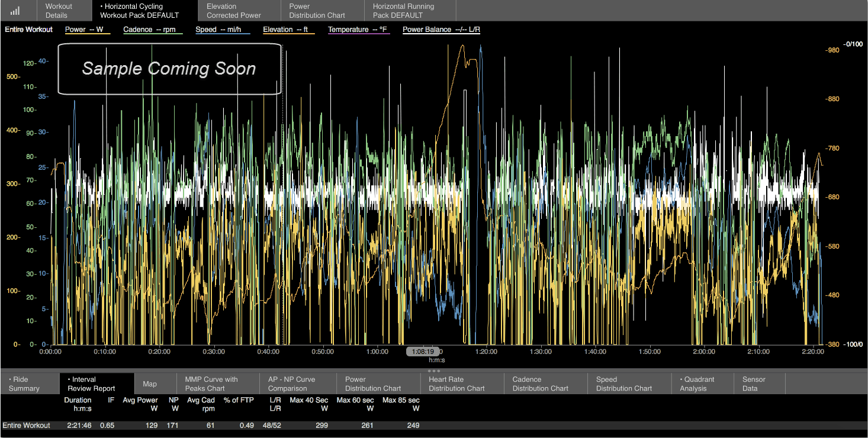Screen dimensions: 868x438
Task: Open Power Distribution Chart tab beside Heart Rate Distribution
Action: click(x=378, y=384)
